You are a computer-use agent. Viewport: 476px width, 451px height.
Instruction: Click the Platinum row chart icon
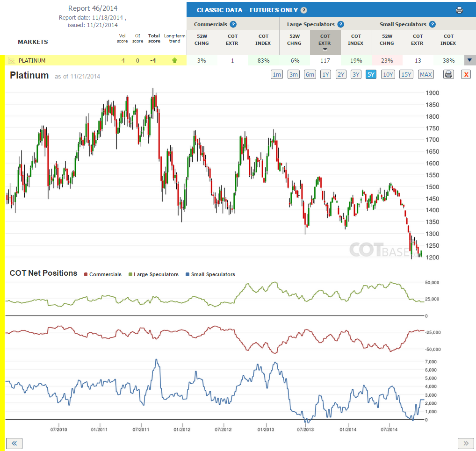click(x=12, y=60)
